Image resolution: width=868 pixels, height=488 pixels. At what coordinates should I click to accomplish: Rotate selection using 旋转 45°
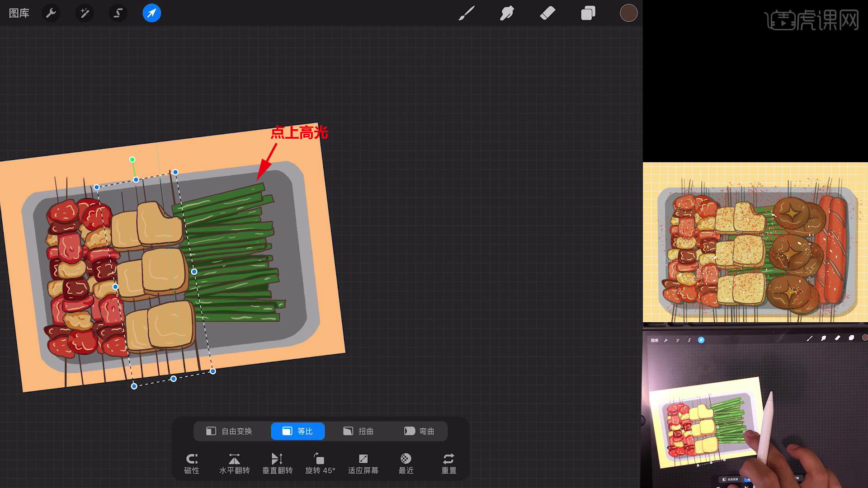coord(320,463)
